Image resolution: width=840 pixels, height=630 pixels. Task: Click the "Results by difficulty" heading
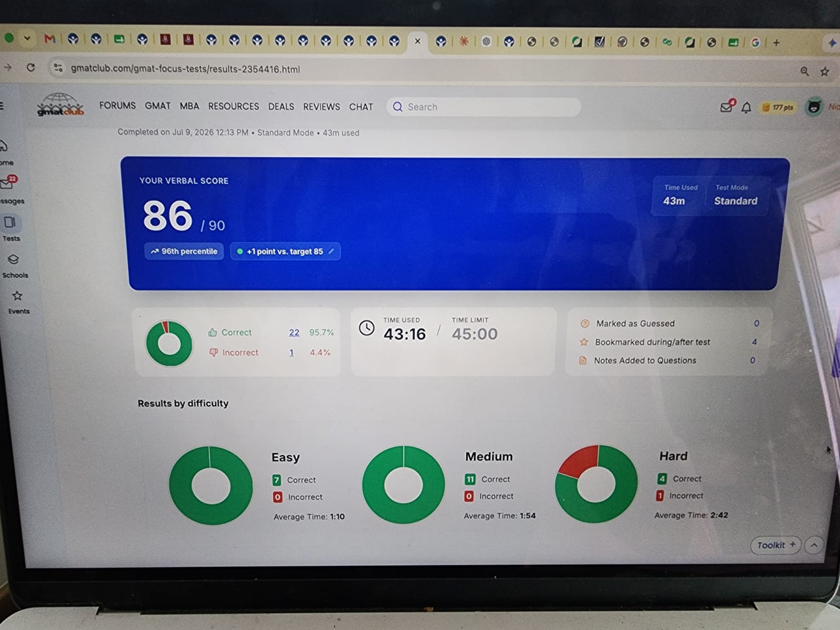click(183, 403)
